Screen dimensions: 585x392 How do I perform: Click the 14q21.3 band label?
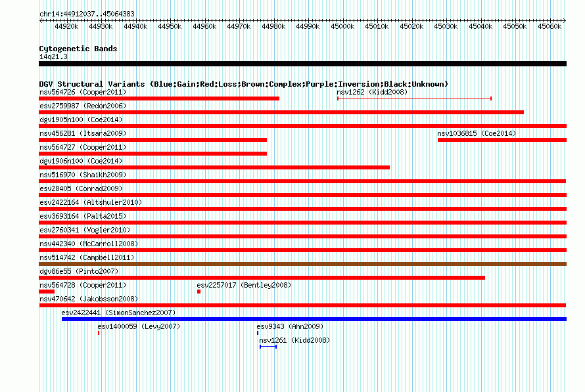[x=53, y=56]
